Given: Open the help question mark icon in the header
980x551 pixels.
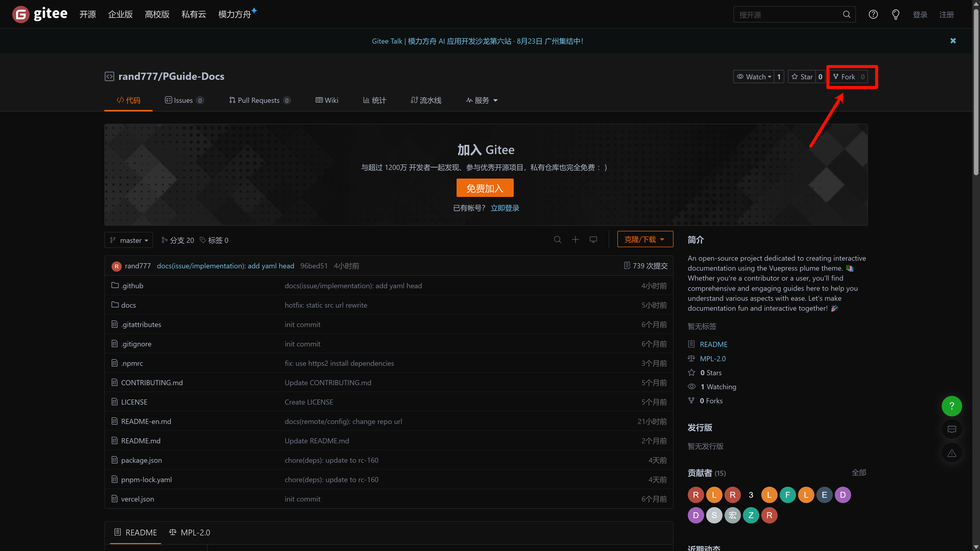Looking at the screenshot, I should click(873, 15).
